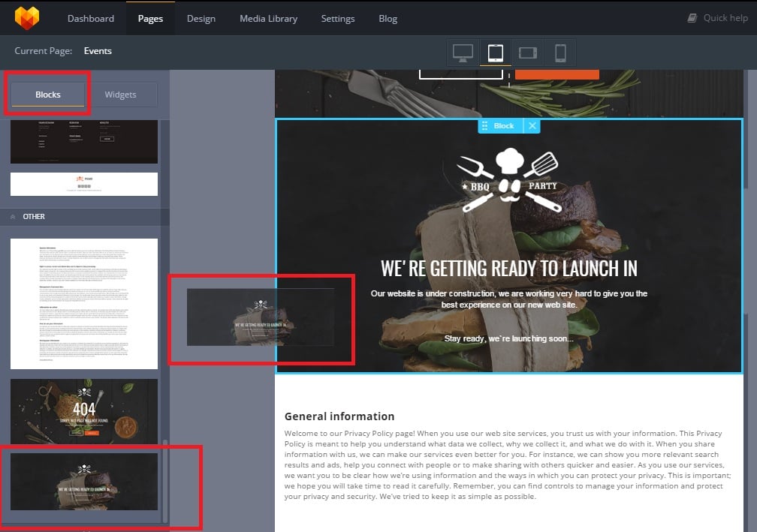Open the Dashboard menu
The height and width of the screenshot is (532, 757).
(91, 18)
